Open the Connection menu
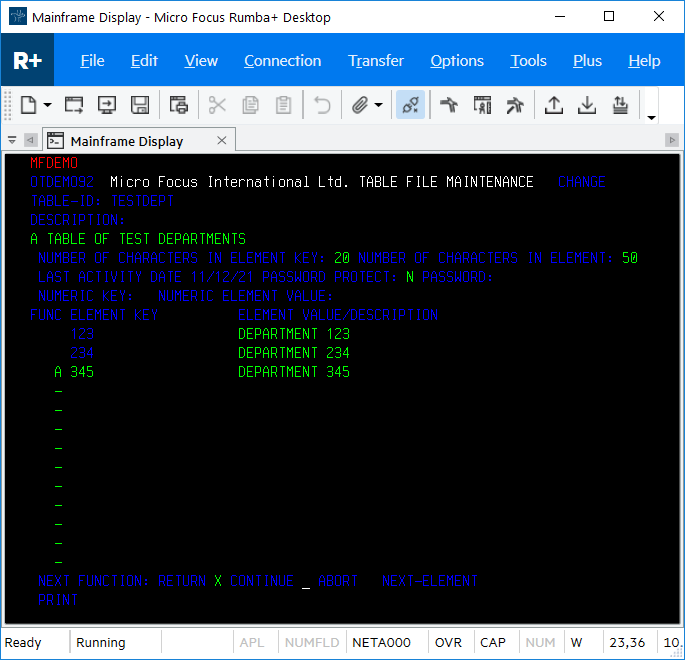 click(x=282, y=61)
